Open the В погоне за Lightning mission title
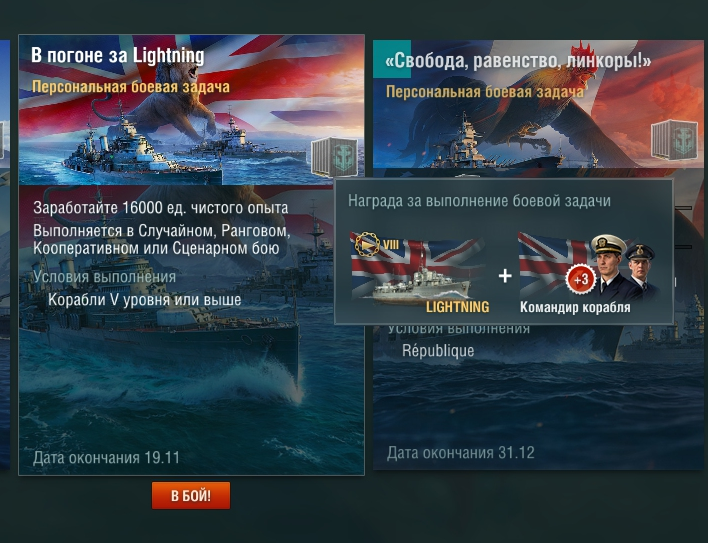 [118, 56]
